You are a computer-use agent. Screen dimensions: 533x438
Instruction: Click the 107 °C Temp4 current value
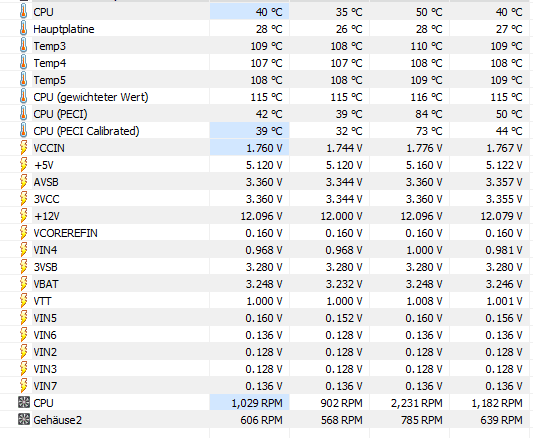tap(266, 63)
